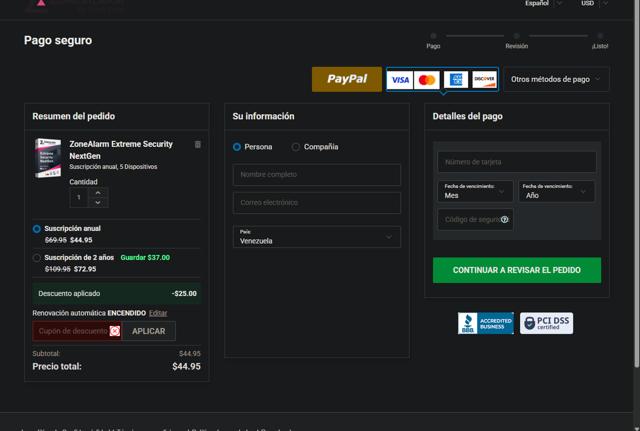Click the ZoneAlarm product box thumbnail
640x431 pixels.
(x=48, y=158)
